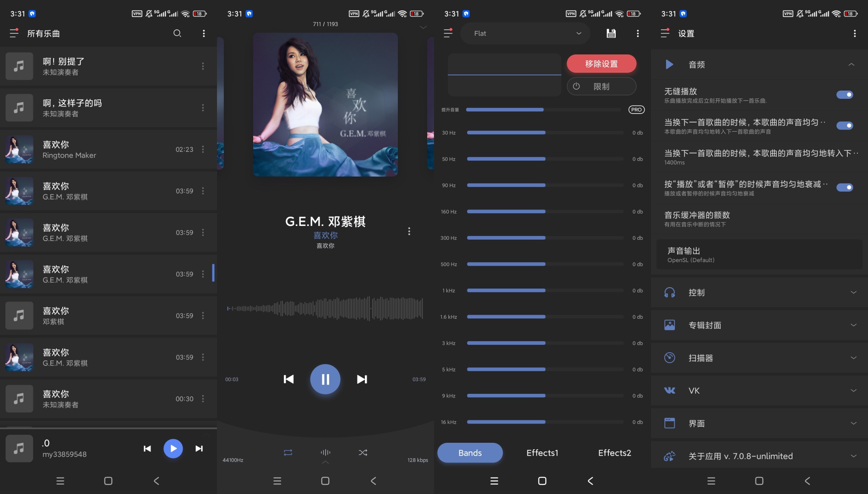Open hamburger menu on equalizer screen
Image resolution: width=868 pixels, height=494 pixels.
[x=448, y=33]
